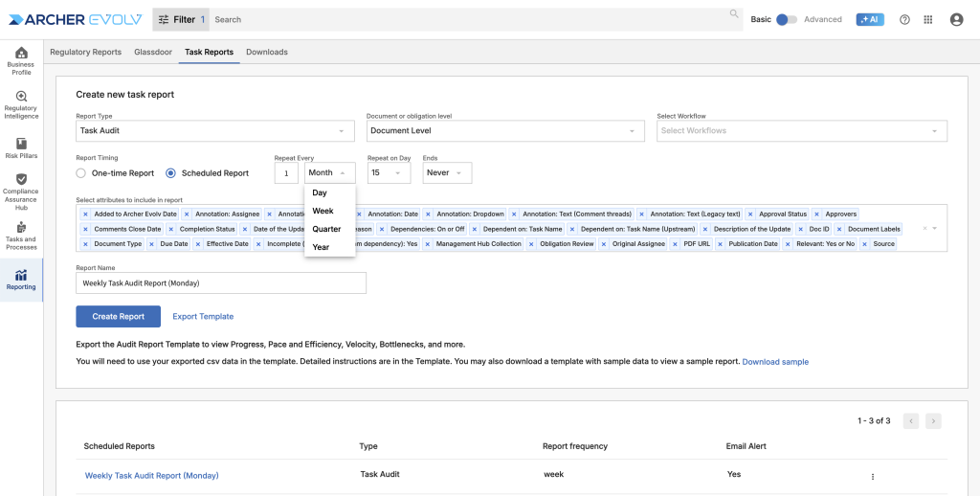This screenshot has width=980, height=496.
Task: Open the Ends dropdown set to Never
Action: (x=447, y=173)
